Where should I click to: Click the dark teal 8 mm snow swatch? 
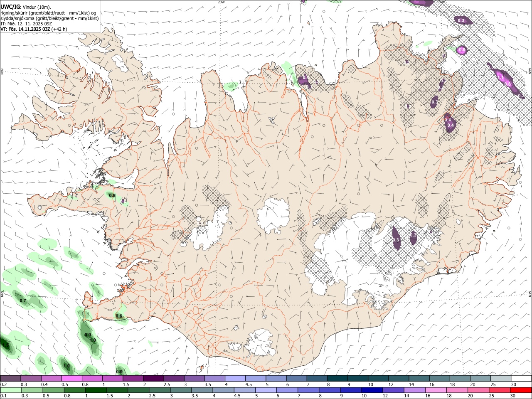coord(337,379)
